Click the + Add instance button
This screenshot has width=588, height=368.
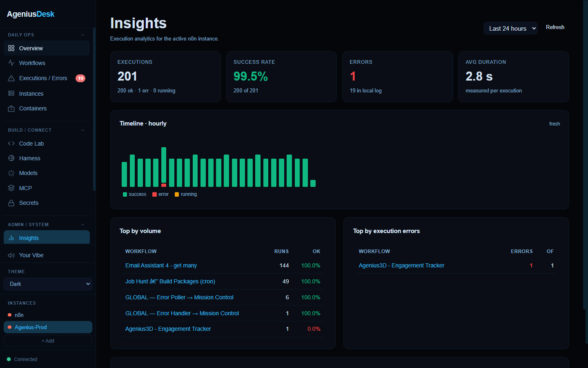[48, 341]
